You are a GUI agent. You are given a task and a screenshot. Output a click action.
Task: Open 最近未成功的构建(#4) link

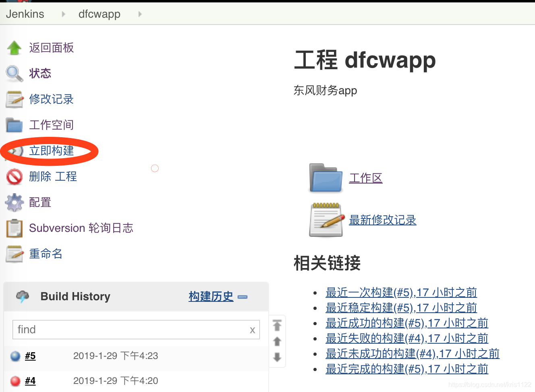coord(413,354)
